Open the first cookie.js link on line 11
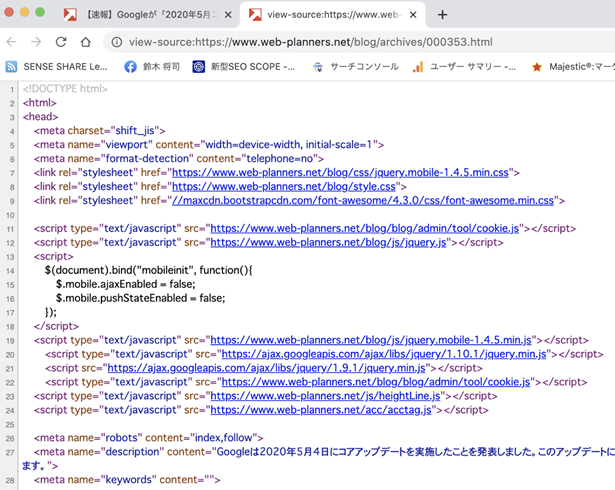The image size is (615, 490). (x=365, y=228)
